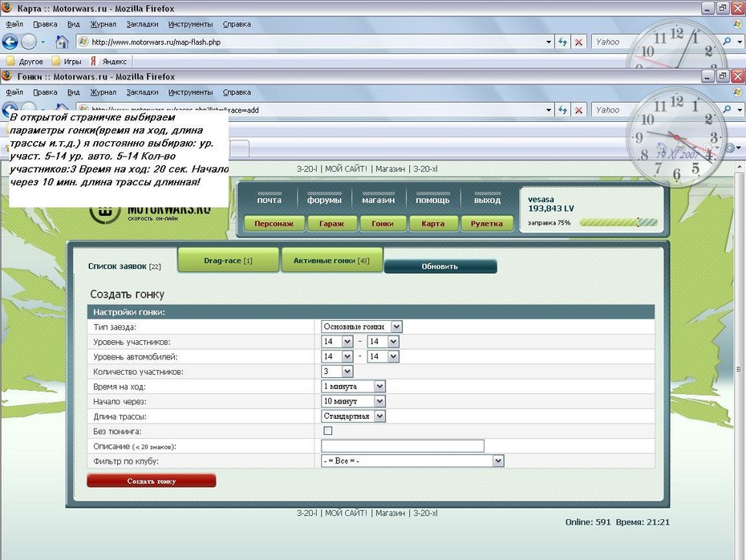The image size is (746, 560).
Task: Switch to the Активные гонки tab
Action: click(331, 260)
